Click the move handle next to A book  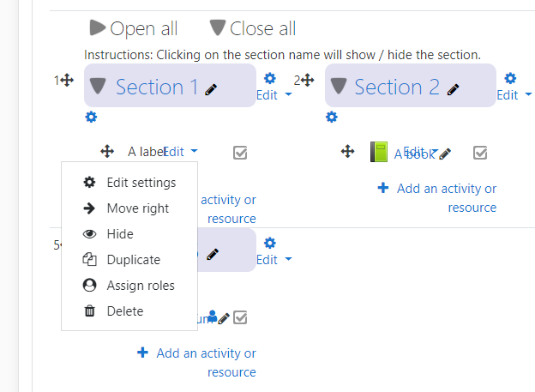348,151
